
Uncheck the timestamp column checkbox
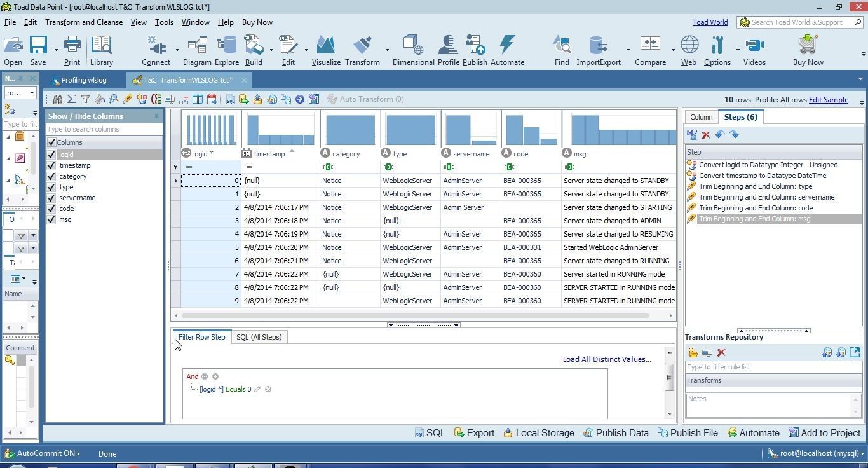pos(51,165)
